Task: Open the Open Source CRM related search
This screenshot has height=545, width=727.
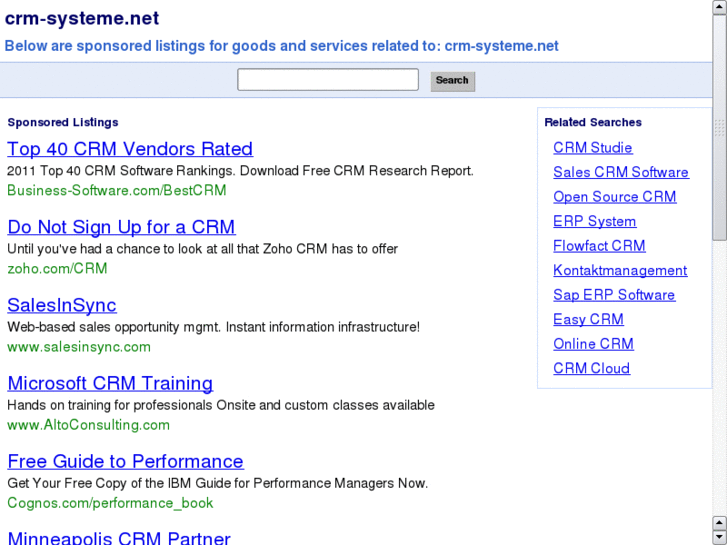Action: point(614,197)
